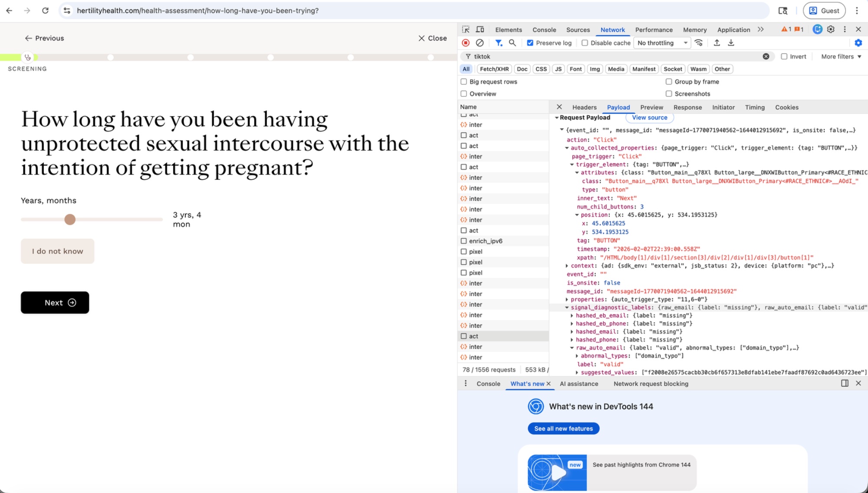Select the inspect element picker icon

pyautogui.click(x=465, y=30)
